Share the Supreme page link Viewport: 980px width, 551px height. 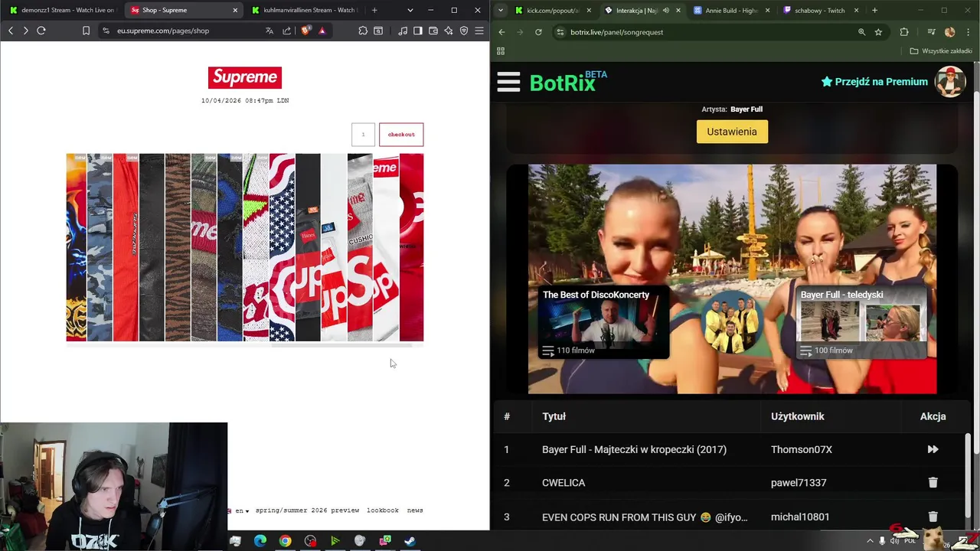287,31
